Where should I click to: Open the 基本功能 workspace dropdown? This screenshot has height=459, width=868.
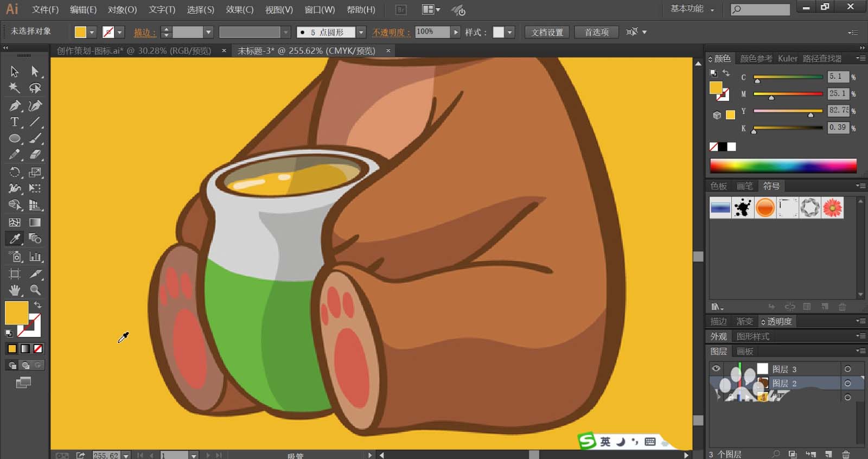[x=693, y=9]
